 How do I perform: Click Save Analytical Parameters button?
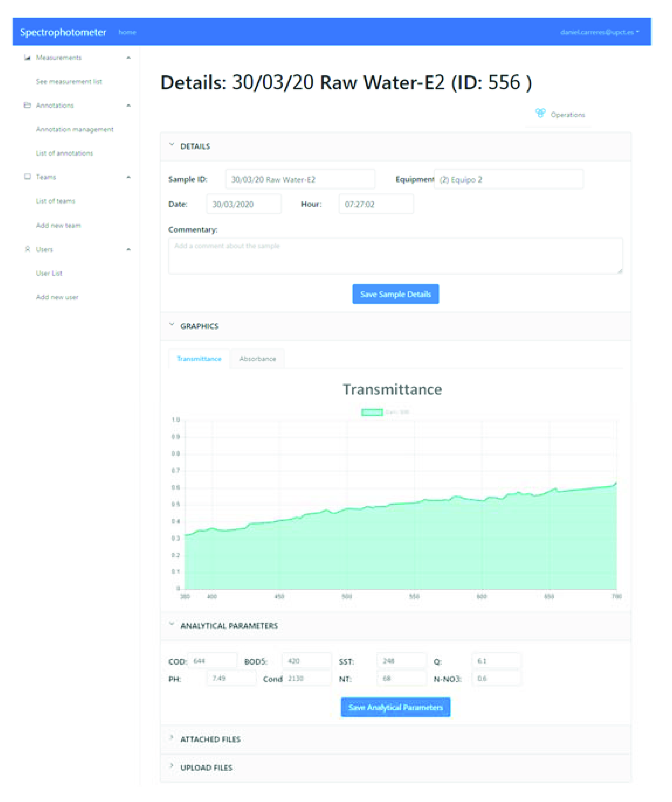coord(395,707)
